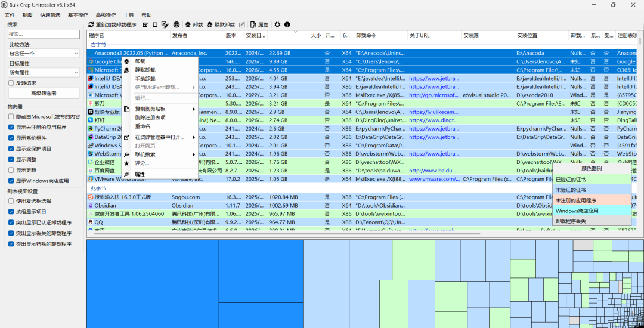This screenshot has height=328, width=644.
Task: Uncheck 显示受保护项目 checkbox
Action: tap(11, 148)
